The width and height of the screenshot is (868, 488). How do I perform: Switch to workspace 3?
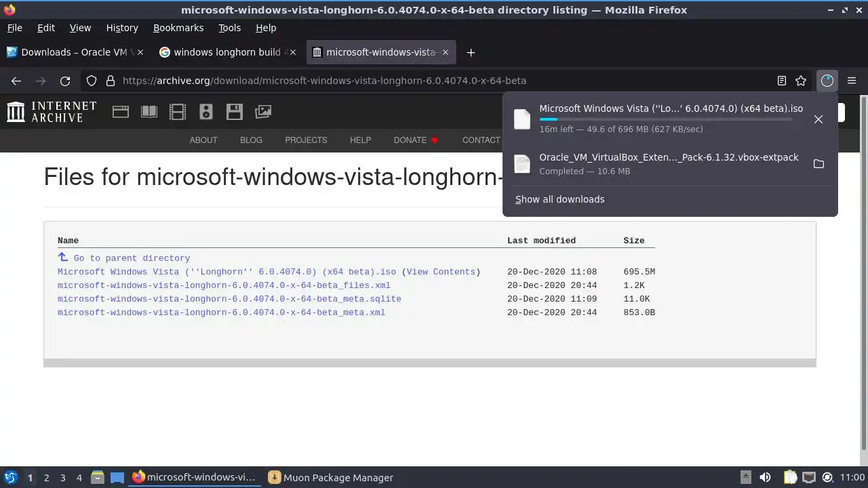[x=62, y=478]
